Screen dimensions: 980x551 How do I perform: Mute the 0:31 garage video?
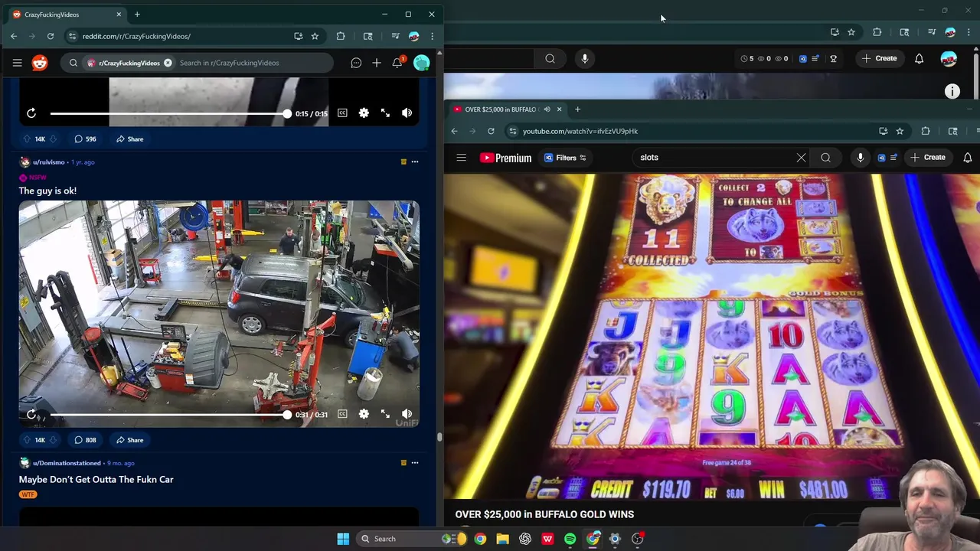(x=407, y=414)
